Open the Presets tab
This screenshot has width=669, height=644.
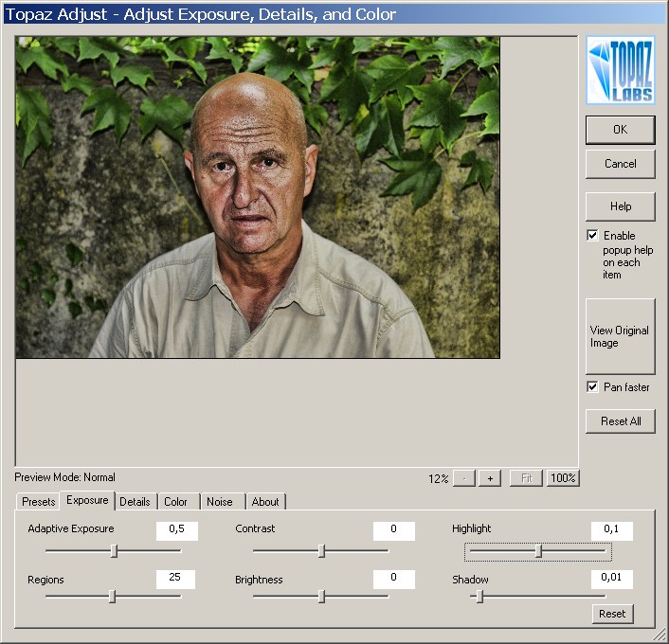click(39, 502)
